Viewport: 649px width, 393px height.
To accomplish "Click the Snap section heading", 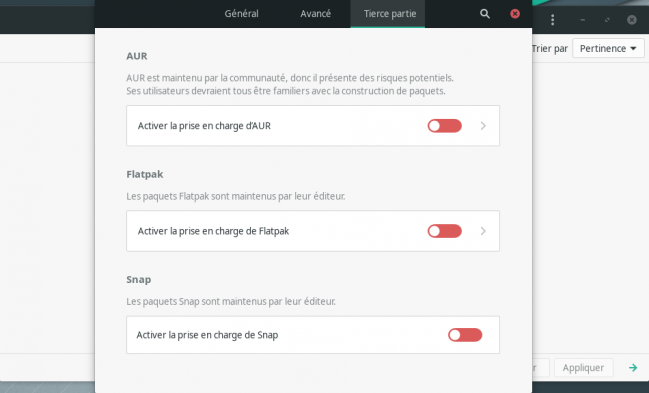I will [x=138, y=280].
